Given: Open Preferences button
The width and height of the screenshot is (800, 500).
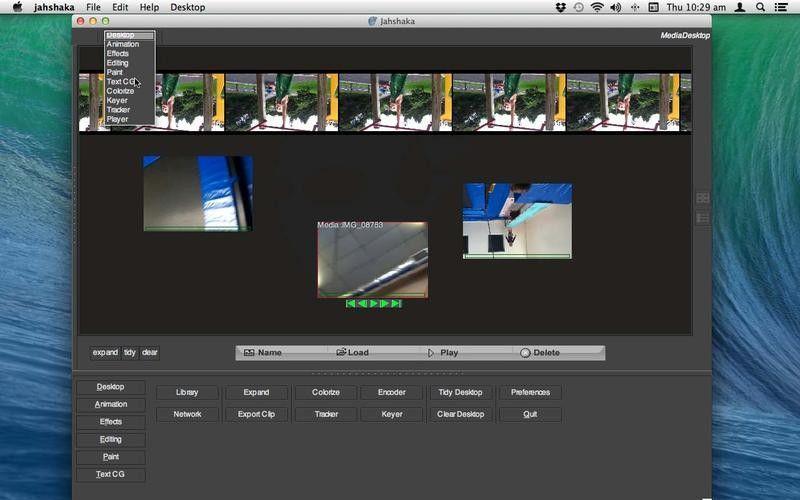Looking at the screenshot, I should click(530, 392).
